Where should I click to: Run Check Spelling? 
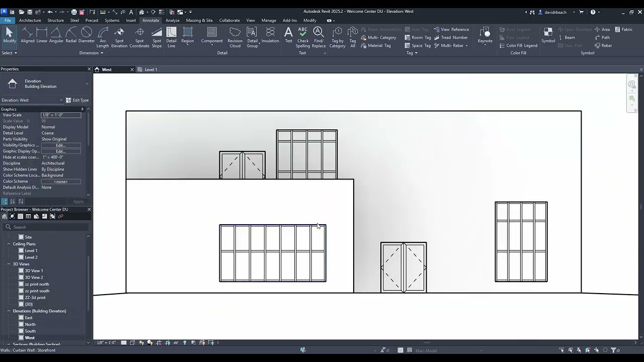tap(303, 37)
